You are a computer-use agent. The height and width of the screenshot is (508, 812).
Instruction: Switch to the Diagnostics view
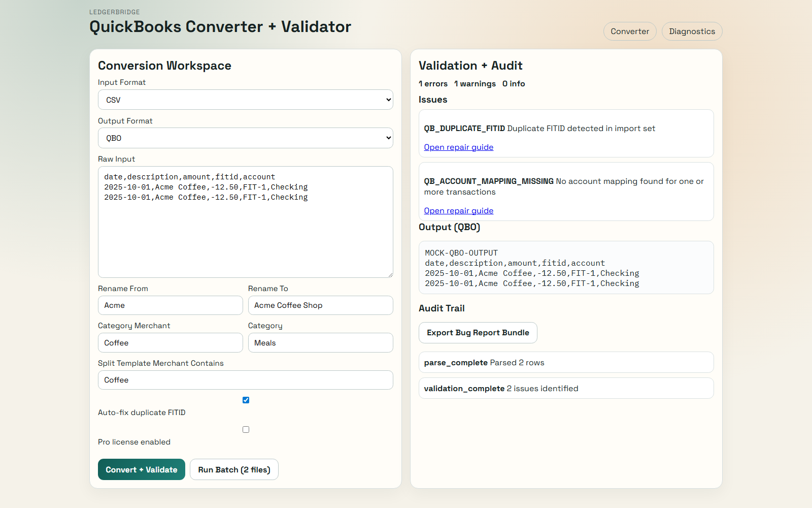(692, 31)
